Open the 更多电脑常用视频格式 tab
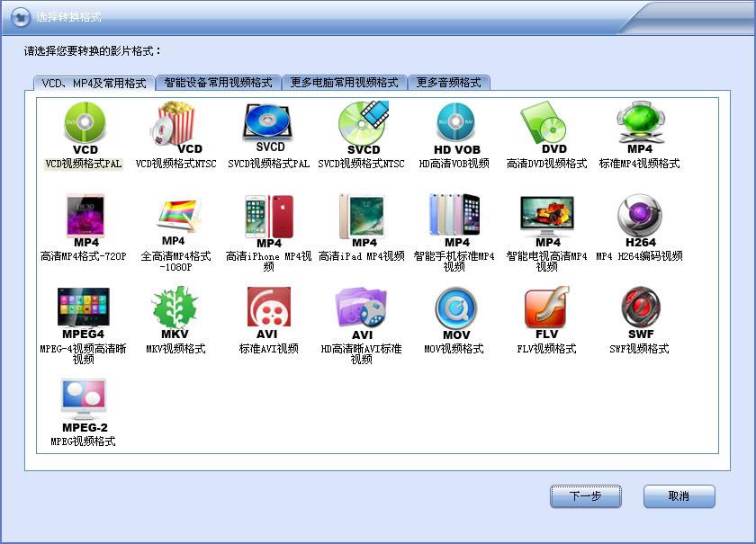 click(x=344, y=83)
